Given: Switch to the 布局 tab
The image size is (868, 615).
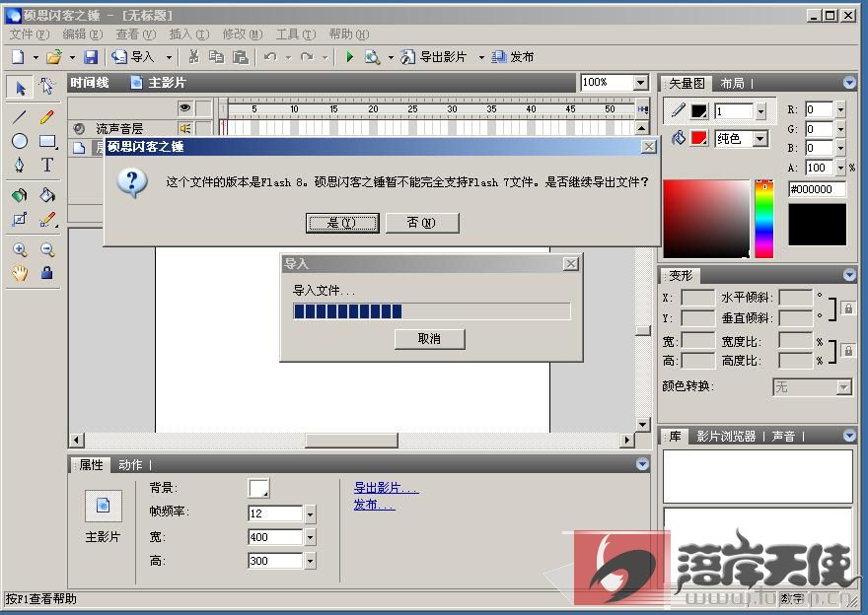Looking at the screenshot, I should pos(732,84).
